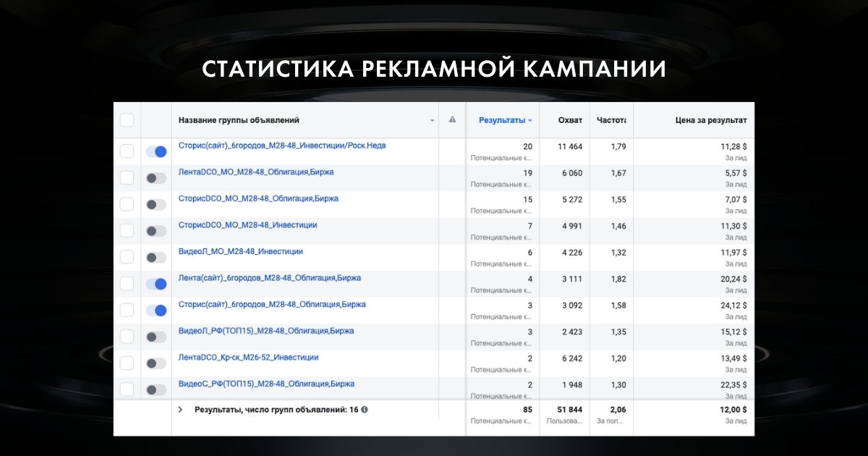The image size is (868, 456).
Task: Turn off the Сторис(сайт)_6городов_М28-48_Облигация,Биржа toggle
Action: 156,310
